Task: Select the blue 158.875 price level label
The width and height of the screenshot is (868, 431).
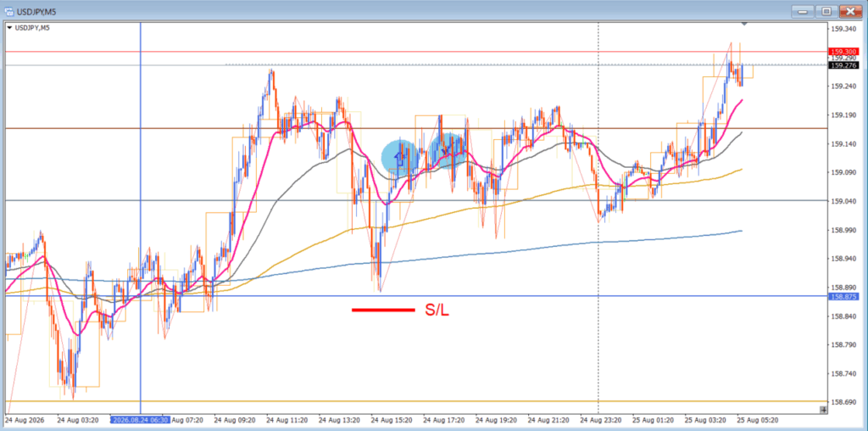Action: (x=843, y=297)
